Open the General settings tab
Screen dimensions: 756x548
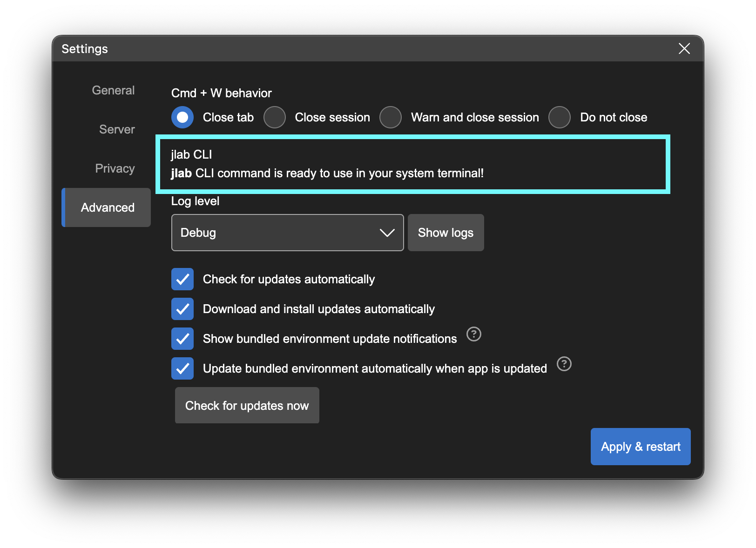(113, 90)
